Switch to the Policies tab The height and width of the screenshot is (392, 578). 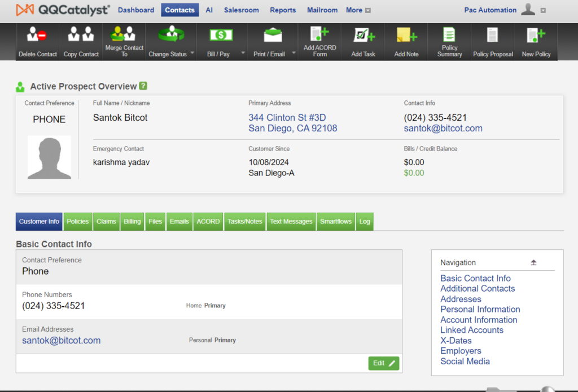point(78,222)
